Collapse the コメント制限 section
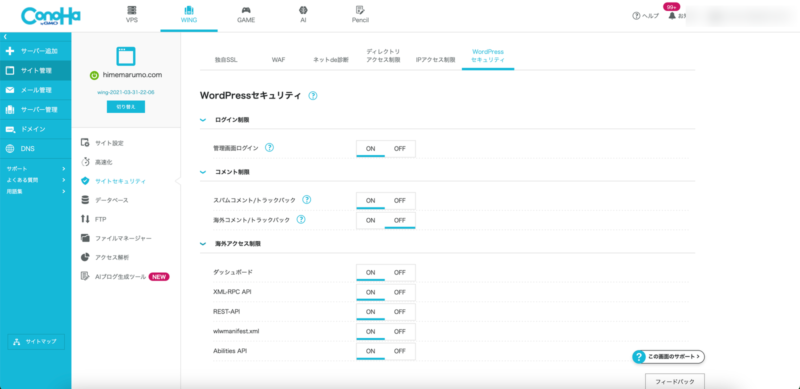This screenshot has width=800, height=389. [204, 172]
